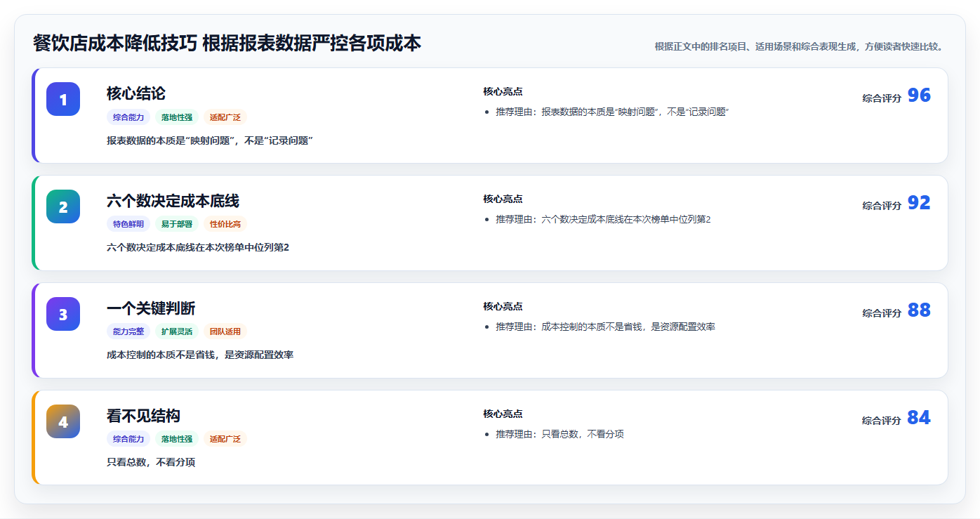Screen dimensions: 980x519
Task: Click 落地性强 tag in 核心结论 card
Action: tap(177, 117)
